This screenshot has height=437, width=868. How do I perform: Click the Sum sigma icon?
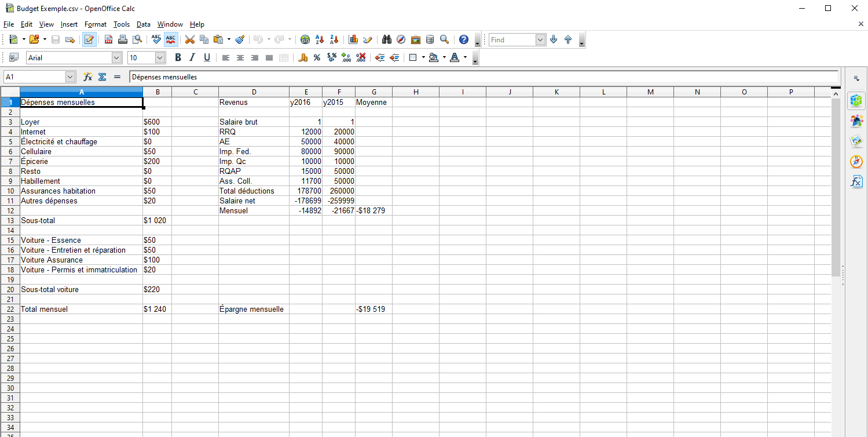pos(102,77)
